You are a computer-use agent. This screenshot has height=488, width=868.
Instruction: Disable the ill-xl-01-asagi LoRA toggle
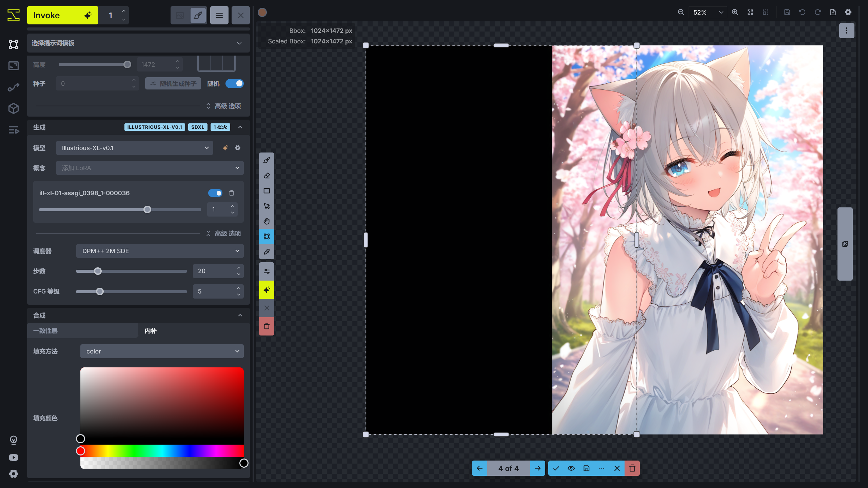point(215,193)
